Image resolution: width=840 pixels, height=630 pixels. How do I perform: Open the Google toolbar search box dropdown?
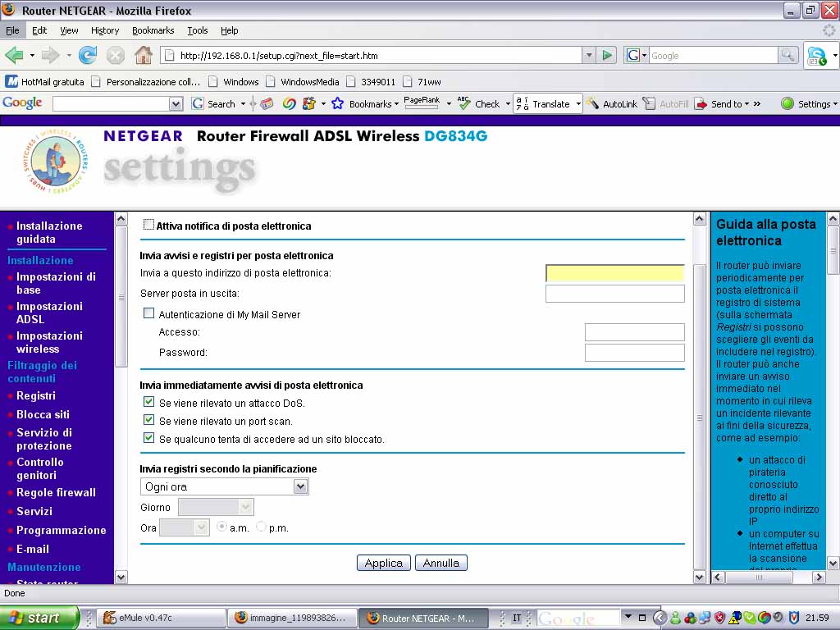[x=176, y=104]
